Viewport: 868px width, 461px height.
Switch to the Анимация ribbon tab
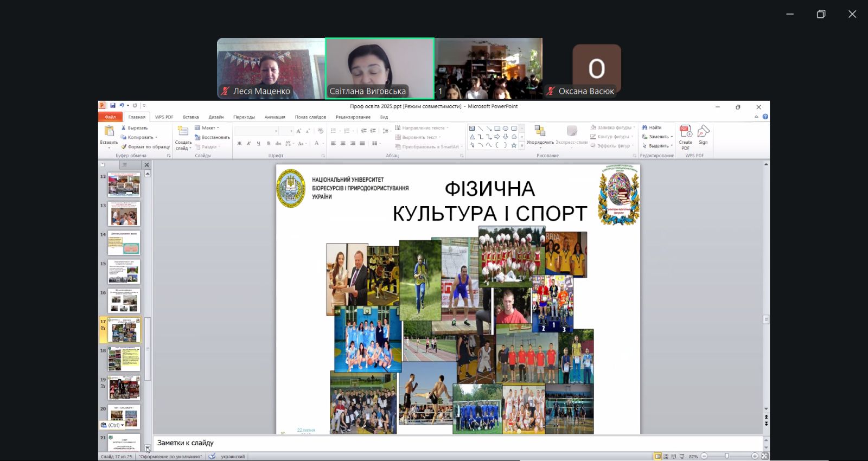(x=275, y=117)
